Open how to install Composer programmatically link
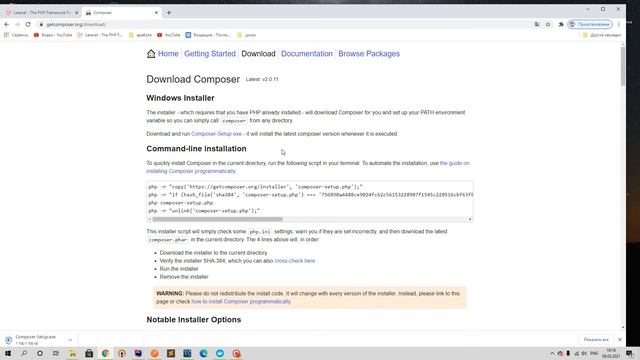The height and width of the screenshot is (360, 640). 241,302
